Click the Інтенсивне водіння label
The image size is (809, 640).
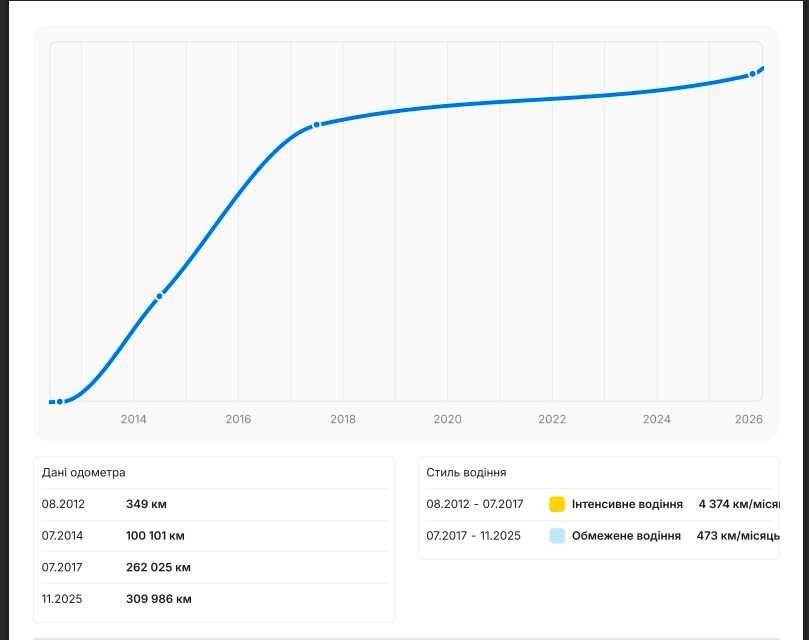[x=627, y=504]
